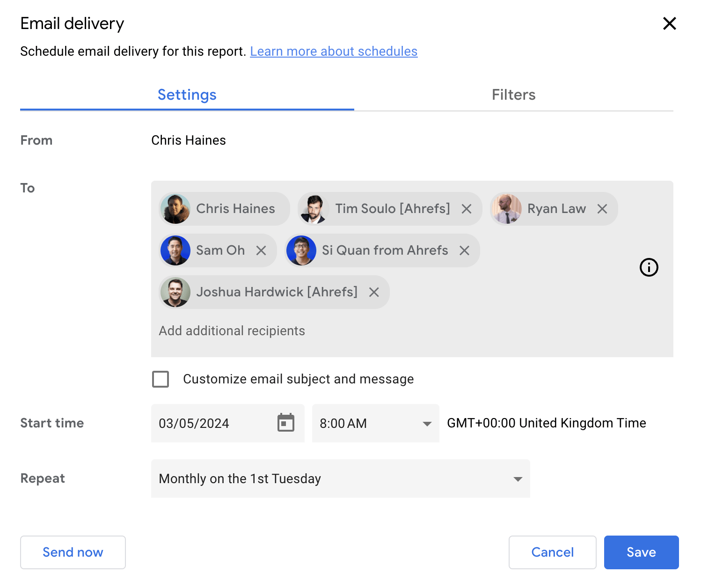The height and width of the screenshot is (588, 701).
Task: Close the Email delivery dialog
Action: (670, 23)
